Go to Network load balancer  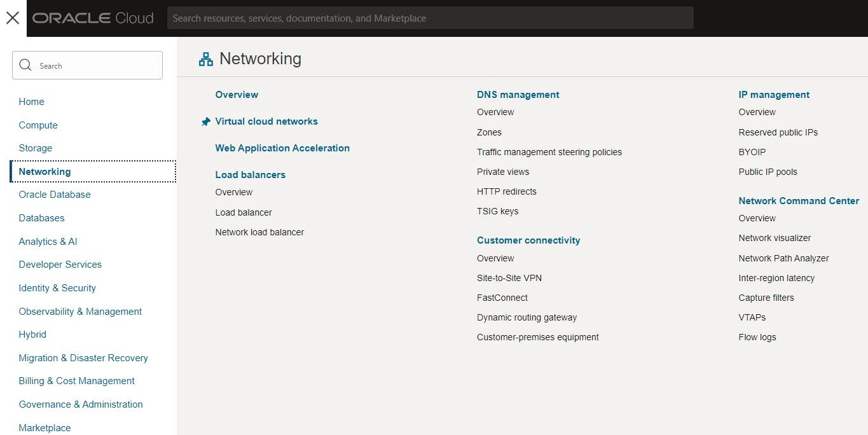coord(259,232)
